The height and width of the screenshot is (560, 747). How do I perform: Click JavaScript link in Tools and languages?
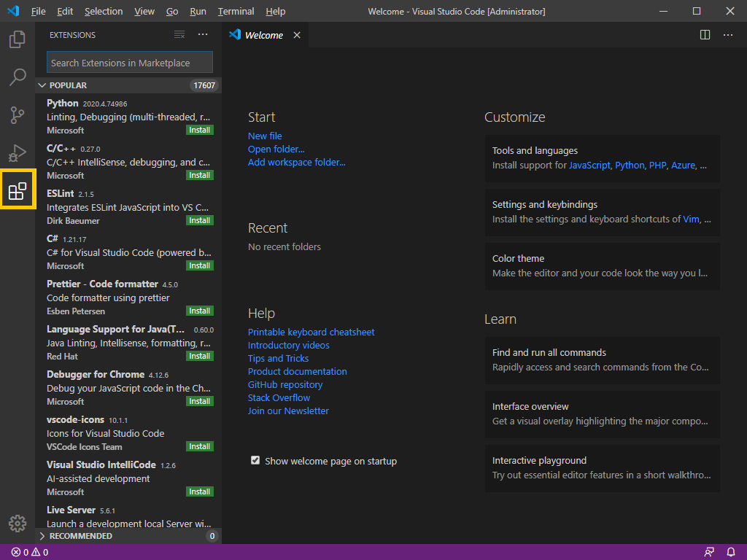(x=589, y=166)
